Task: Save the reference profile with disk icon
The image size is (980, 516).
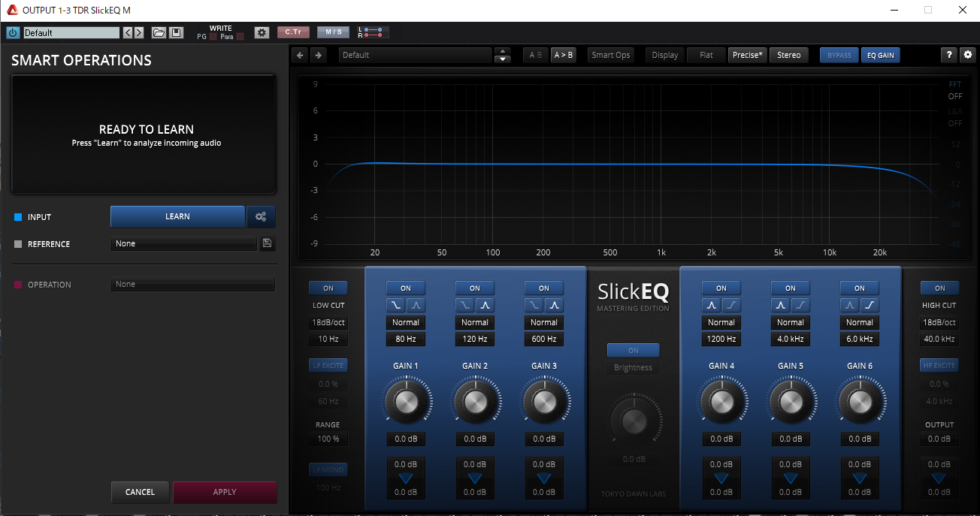Action: (x=266, y=243)
